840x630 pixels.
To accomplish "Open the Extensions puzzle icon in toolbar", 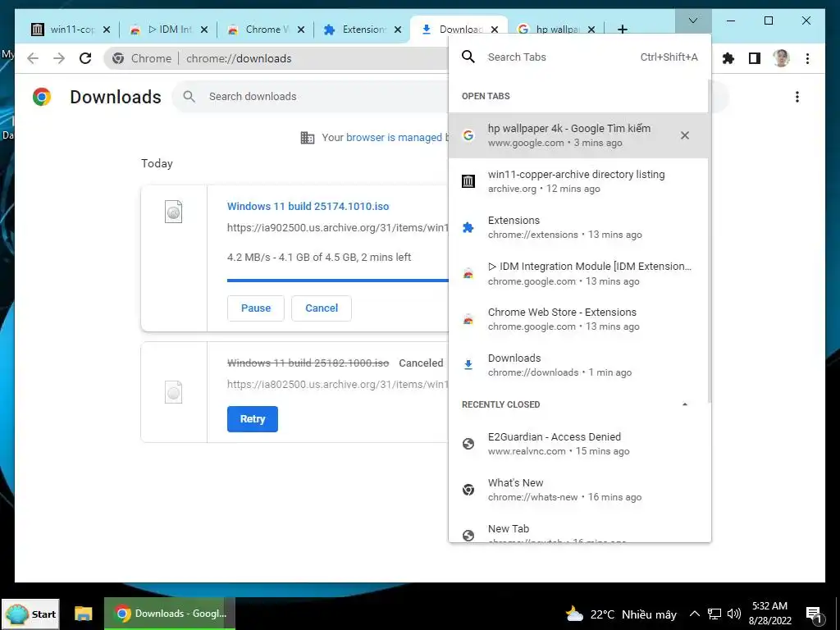I will point(728,58).
